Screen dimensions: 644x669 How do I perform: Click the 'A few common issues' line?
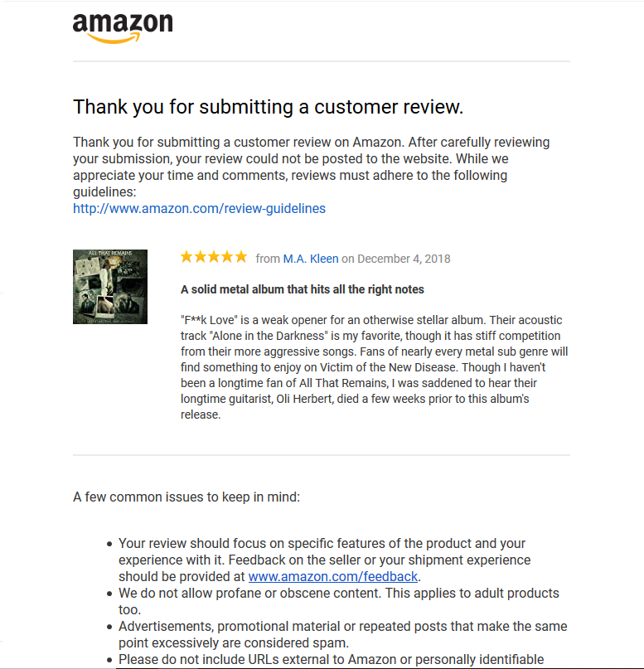pos(186,497)
